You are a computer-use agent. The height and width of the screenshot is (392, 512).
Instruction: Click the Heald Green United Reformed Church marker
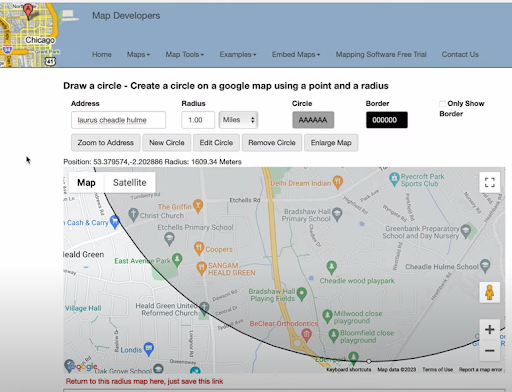[204, 308]
